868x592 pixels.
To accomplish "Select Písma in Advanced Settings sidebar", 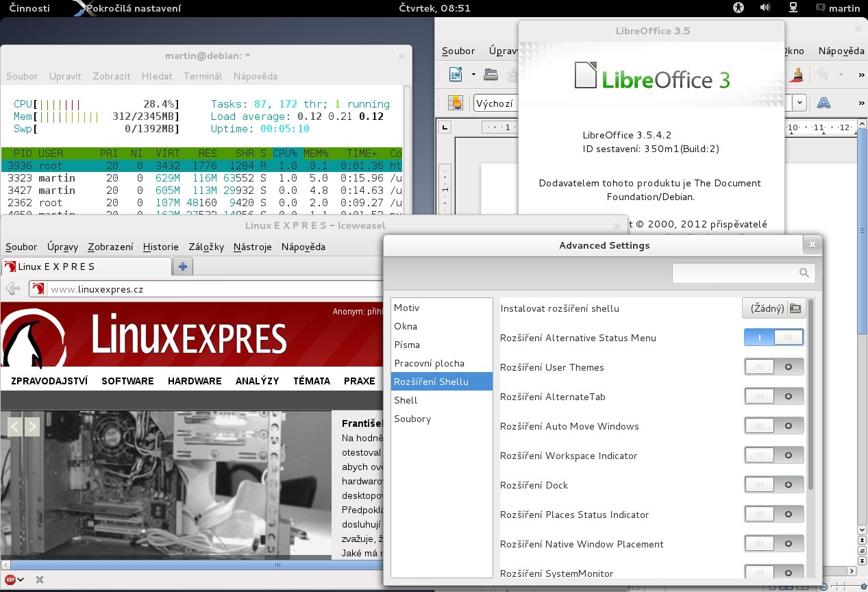I will (x=442, y=345).
